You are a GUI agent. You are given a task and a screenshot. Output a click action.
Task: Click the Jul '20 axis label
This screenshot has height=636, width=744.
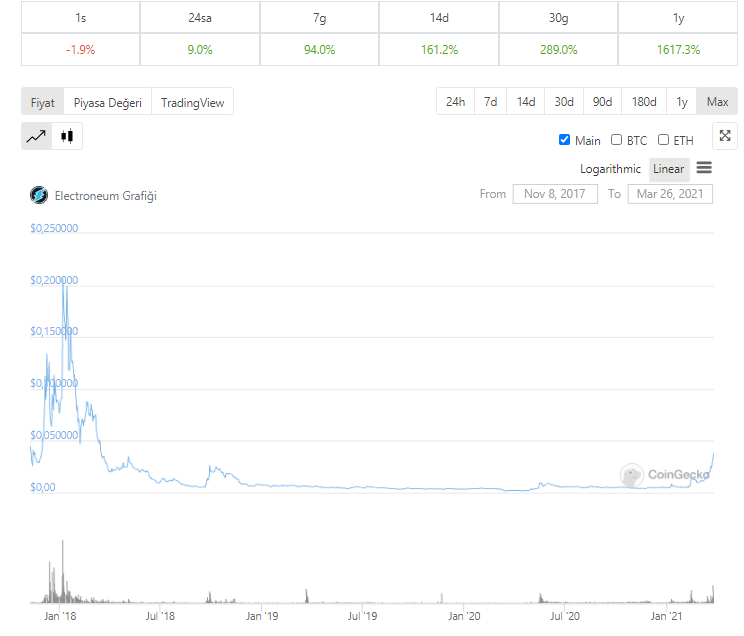(565, 616)
